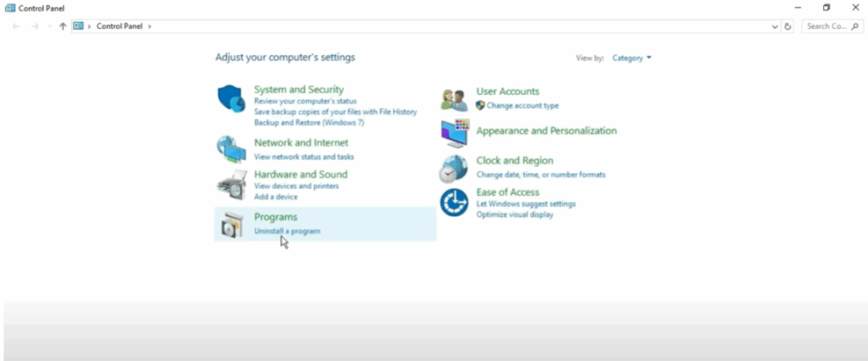868x361 pixels.
Task: Open System and Security category
Action: coord(299,89)
